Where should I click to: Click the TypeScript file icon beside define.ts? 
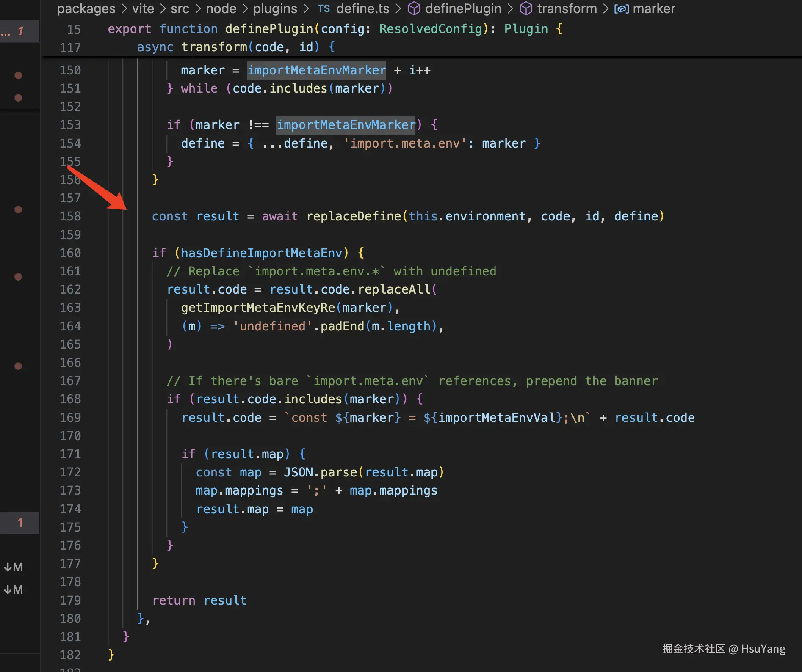(x=324, y=8)
